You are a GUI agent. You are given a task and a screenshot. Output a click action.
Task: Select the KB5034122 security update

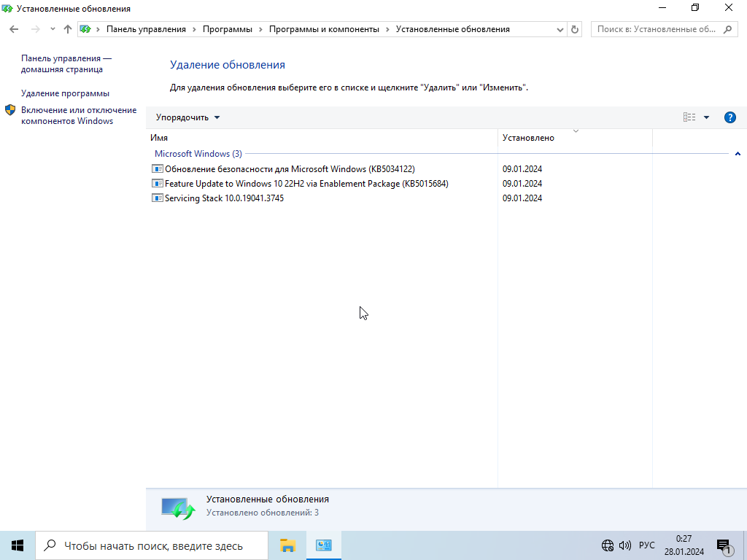point(289,169)
